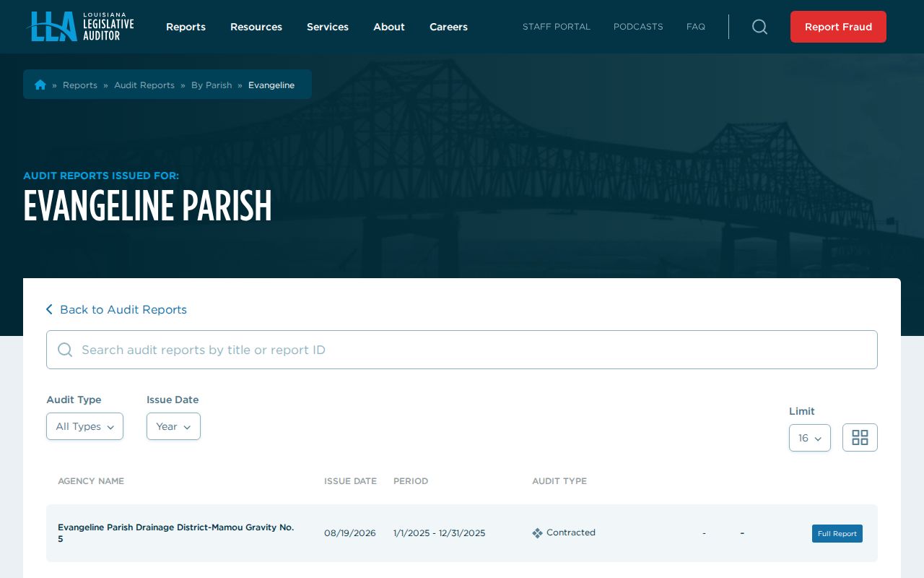Open the Podcasts link
The image size is (924, 578).
[x=638, y=27]
